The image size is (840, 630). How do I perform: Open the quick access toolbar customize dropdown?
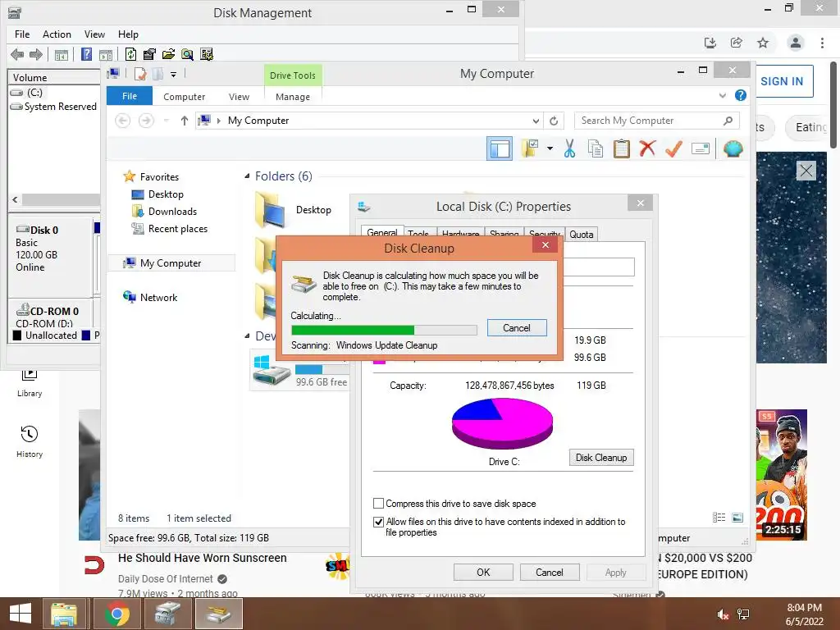[174, 75]
